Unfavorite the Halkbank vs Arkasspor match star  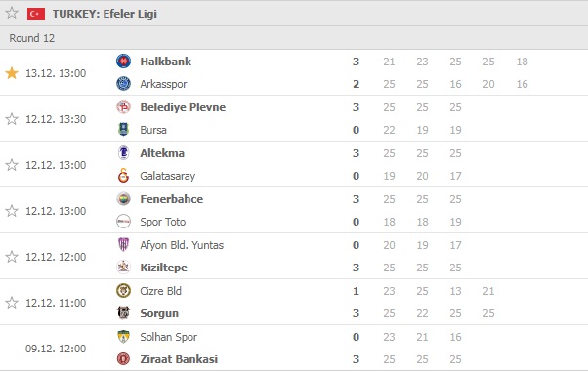[12, 73]
